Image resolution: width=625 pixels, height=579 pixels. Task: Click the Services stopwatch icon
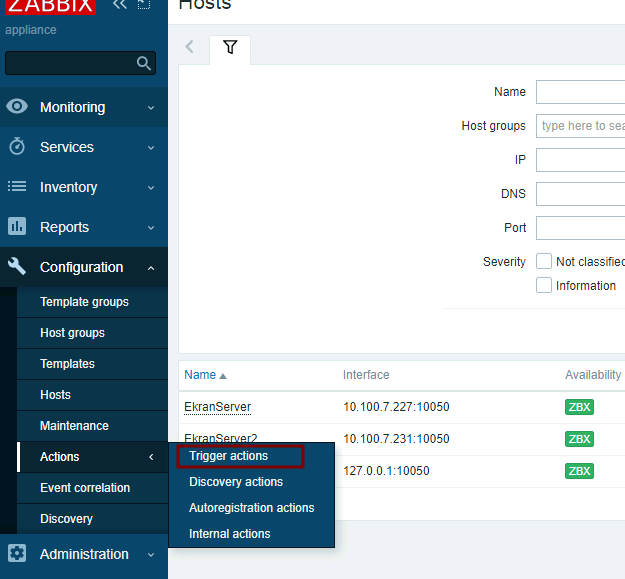click(17, 147)
